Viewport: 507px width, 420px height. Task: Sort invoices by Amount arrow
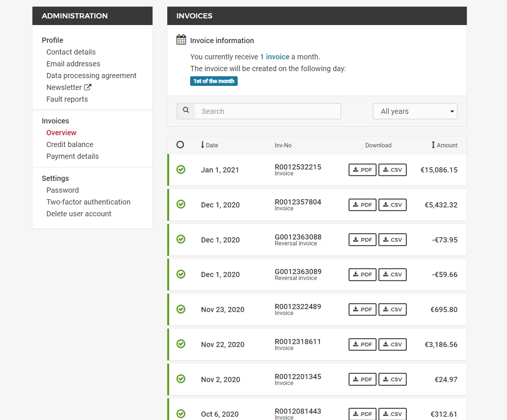point(433,145)
